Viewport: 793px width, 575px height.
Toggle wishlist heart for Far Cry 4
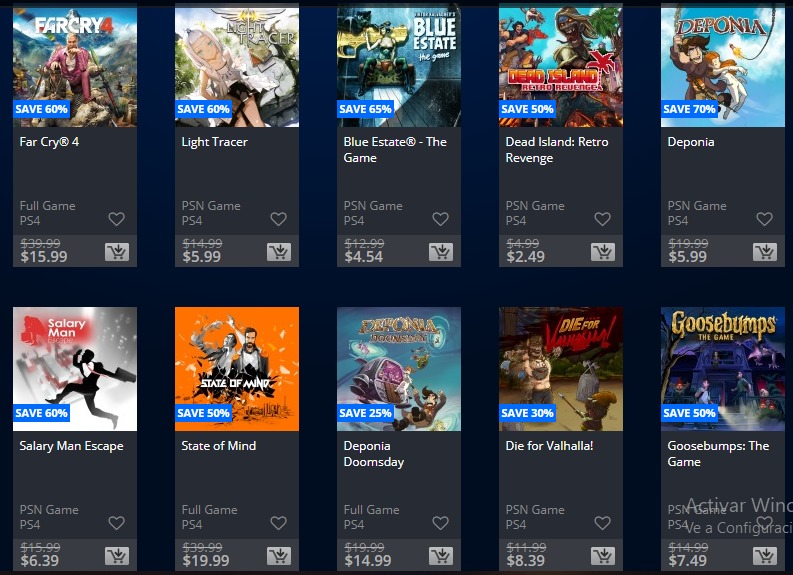pyautogui.click(x=116, y=219)
